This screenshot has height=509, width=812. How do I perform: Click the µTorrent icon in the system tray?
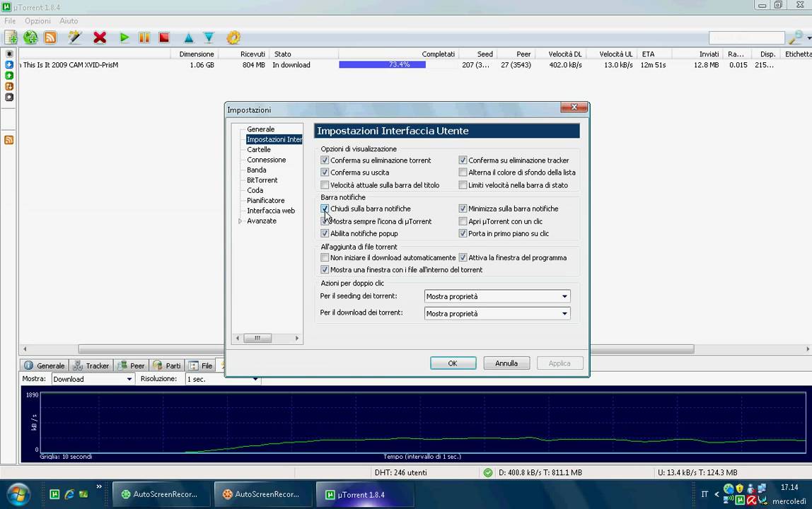coord(740,501)
